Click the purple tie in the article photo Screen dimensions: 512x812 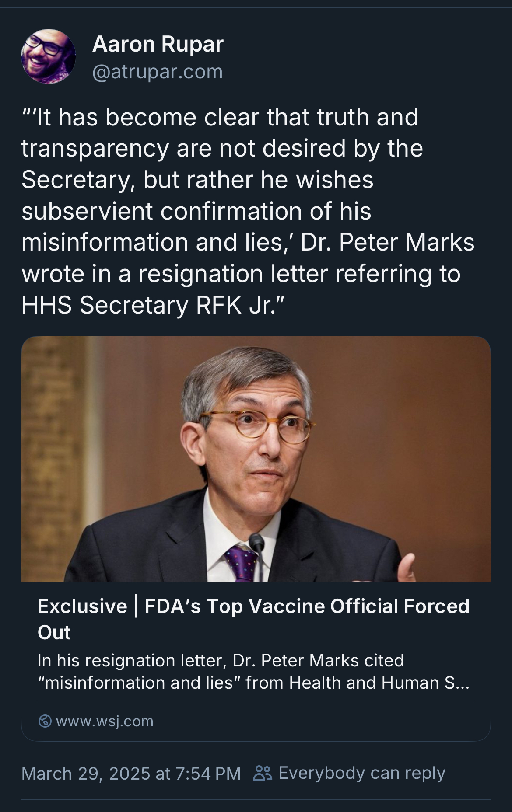pos(241,562)
